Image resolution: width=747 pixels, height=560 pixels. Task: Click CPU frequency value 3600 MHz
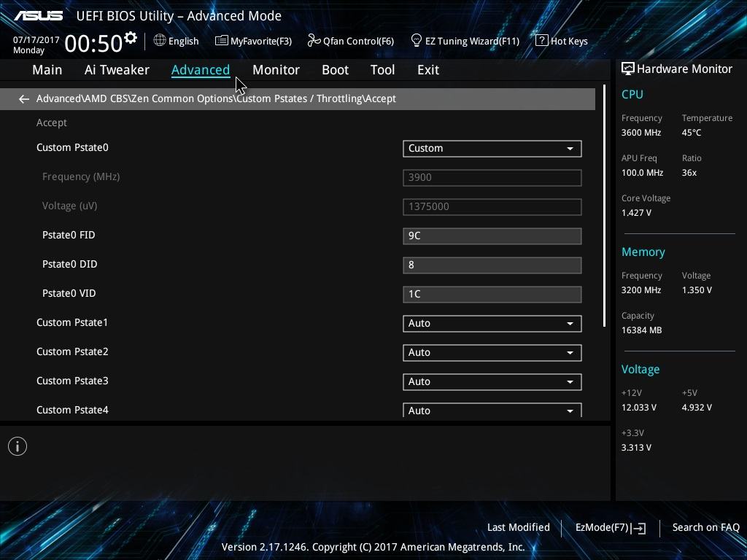coord(641,133)
